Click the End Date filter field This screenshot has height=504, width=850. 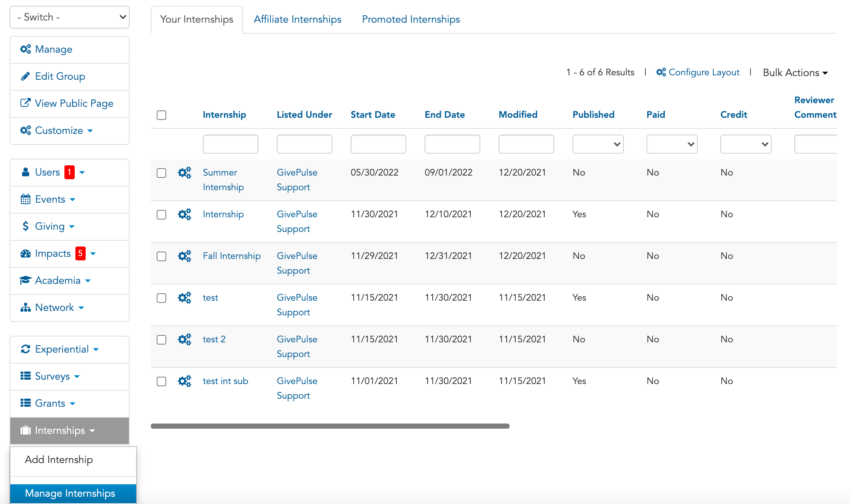coord(452,144)
